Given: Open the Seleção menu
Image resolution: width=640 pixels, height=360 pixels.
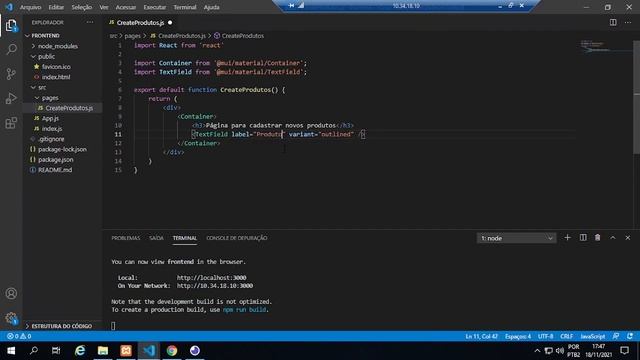Looking at the screenshot, I should coord(82,7).
